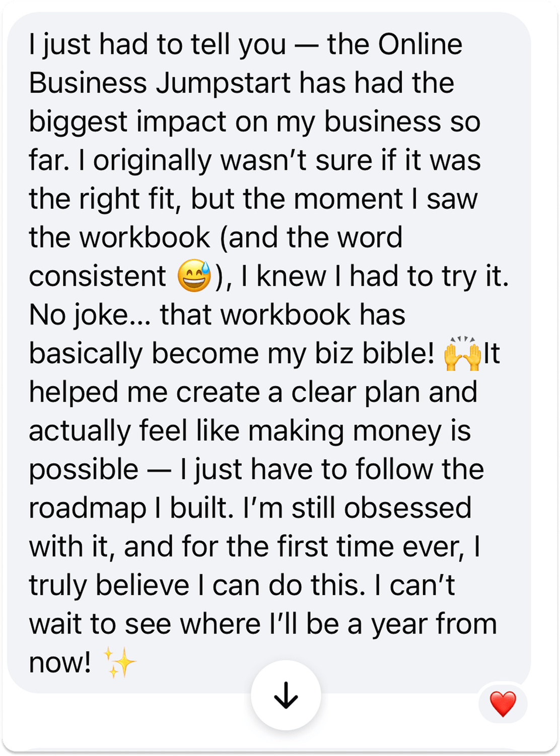Click the phrase "No joke"

click(x=79, y=315)
